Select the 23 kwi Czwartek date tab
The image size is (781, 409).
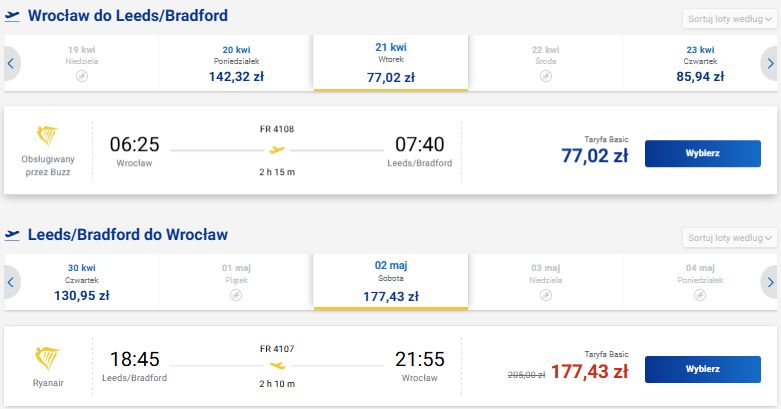tap(700, 63)
